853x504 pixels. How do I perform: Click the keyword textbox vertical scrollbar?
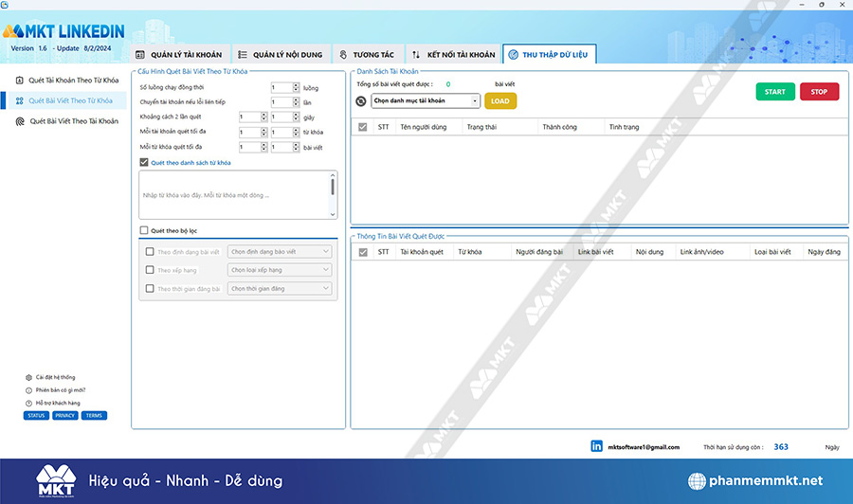pyautogui.click(x=333, y=188)
